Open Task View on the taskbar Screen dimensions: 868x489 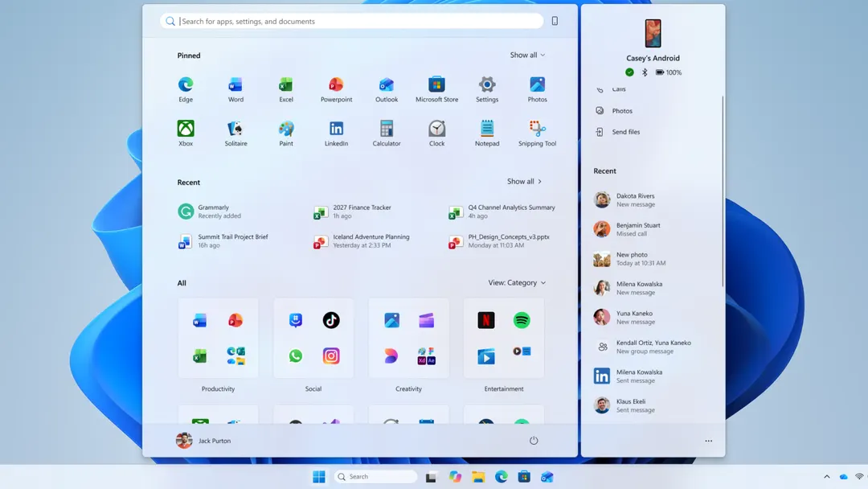pos(431,477)
